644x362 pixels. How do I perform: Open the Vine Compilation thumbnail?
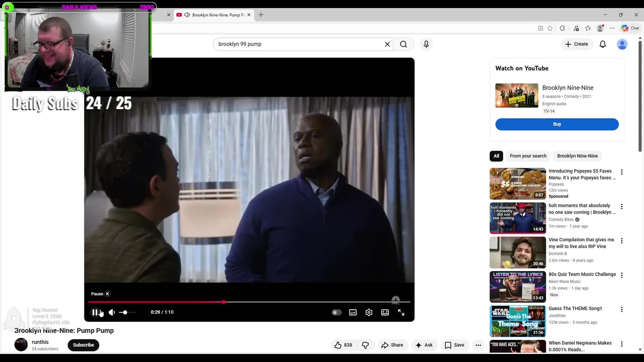point(518,252)
